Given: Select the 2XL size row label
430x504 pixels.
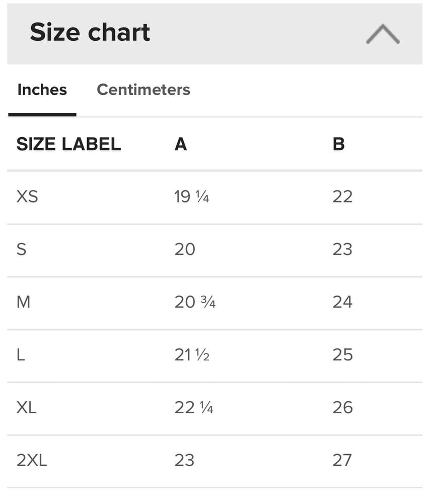Looking at the screenshot, I should coord(32,460).
